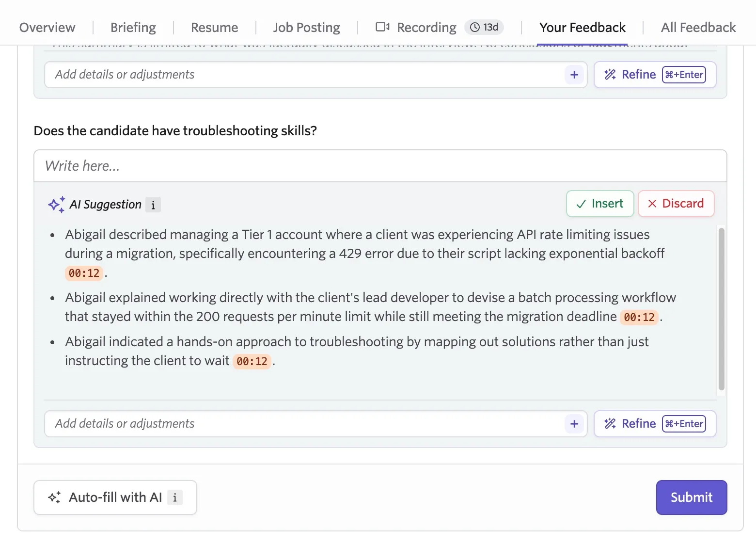Click the bullet starting 'Abigail described managing a Tier 1'
This screenshot has height=545, width=756.
click(364, 254)
